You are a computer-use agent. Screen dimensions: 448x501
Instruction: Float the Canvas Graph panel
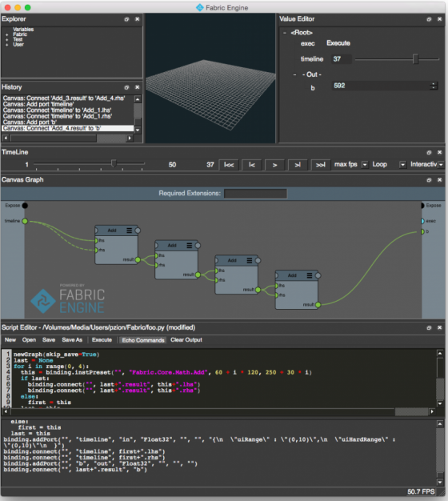429,180
